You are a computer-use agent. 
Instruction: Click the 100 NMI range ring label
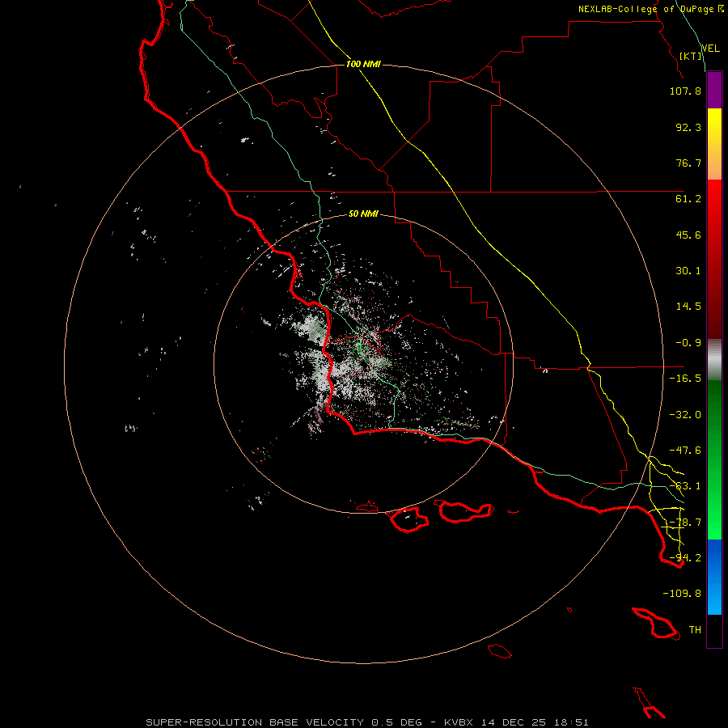coord(363,64)
